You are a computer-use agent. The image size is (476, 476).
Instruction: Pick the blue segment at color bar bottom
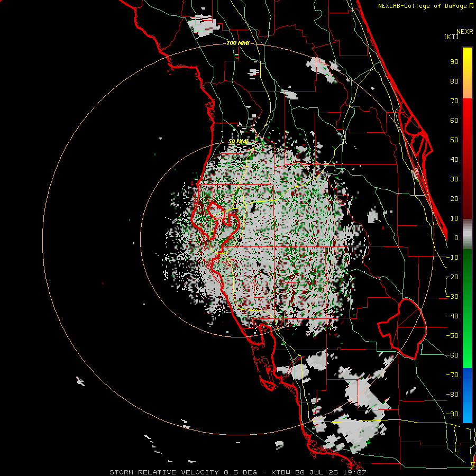click(x=467, y=396)
